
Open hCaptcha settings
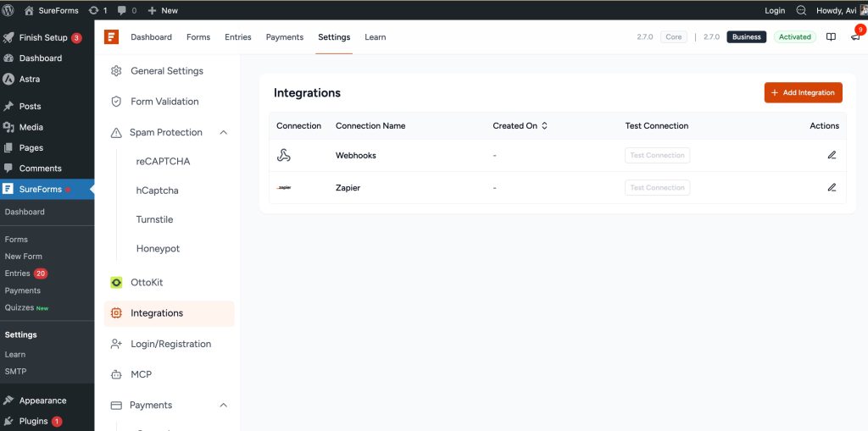coord(157,191)
